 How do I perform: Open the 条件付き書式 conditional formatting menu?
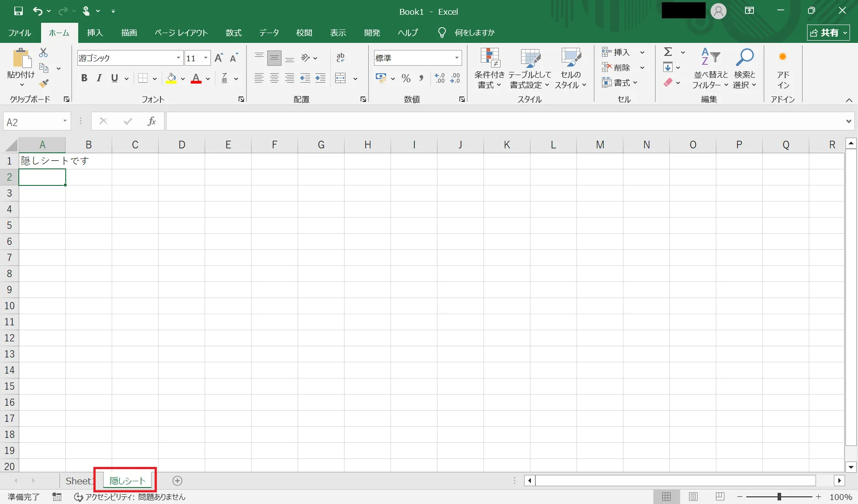click(x=489, y=68)
